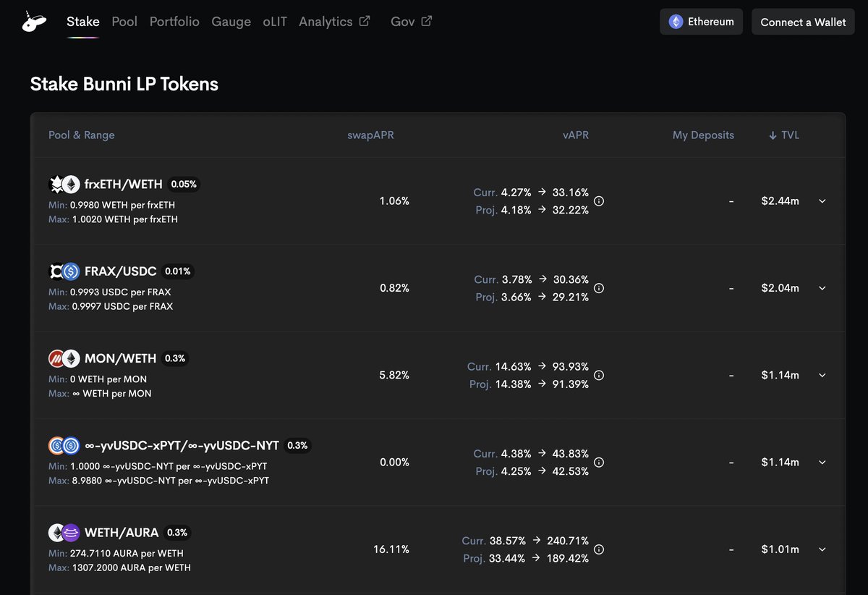This screenshot has width=868, height=595.
Task: Sort the table by TVL column
Action: pos(784,135)
